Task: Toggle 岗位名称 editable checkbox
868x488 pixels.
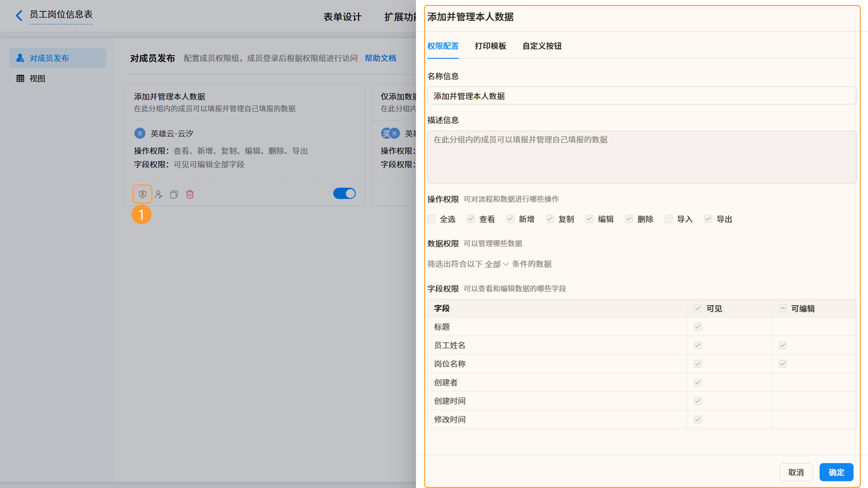Action: (783, 364)
